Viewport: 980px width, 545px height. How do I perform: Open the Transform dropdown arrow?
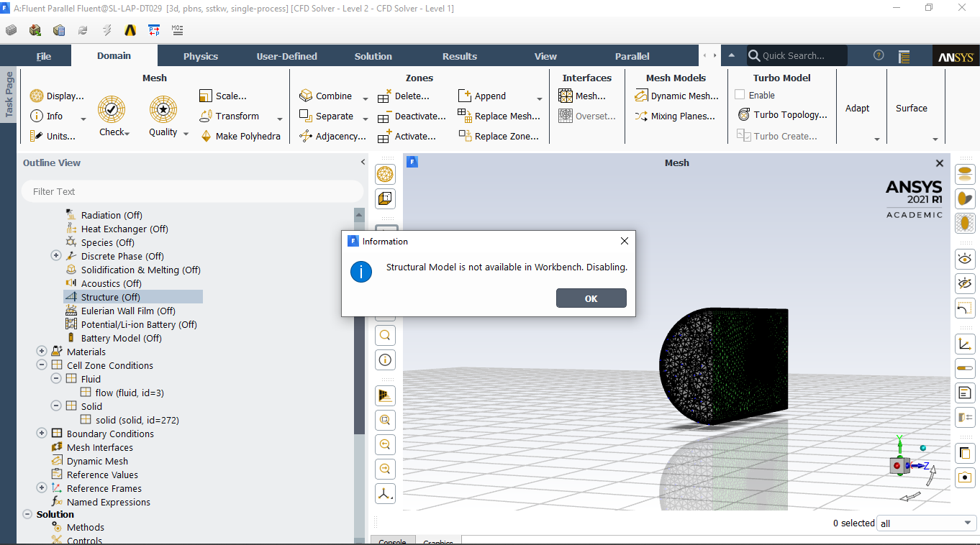point(280,119)
